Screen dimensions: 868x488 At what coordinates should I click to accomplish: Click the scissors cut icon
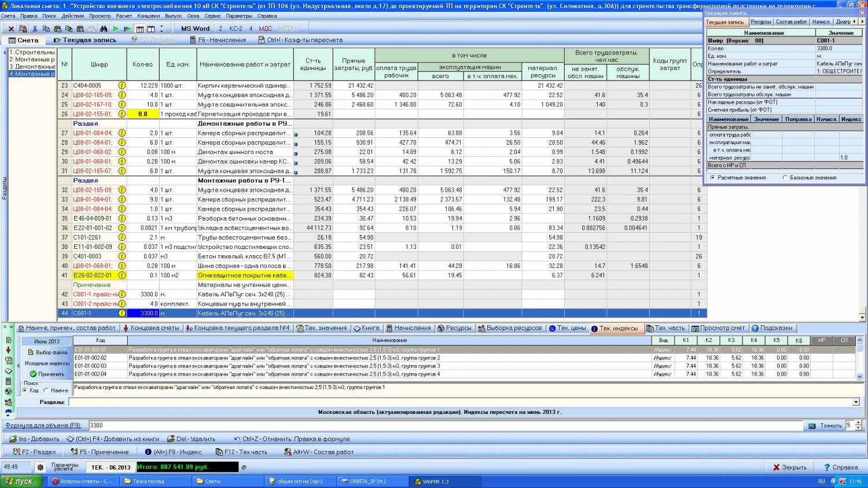[35, 28]
